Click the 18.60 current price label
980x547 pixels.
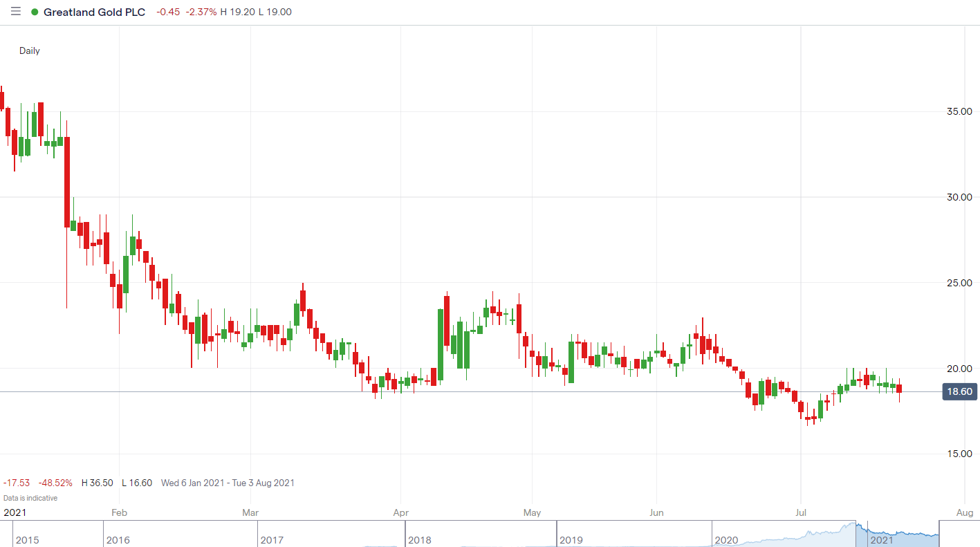[959, 392]
